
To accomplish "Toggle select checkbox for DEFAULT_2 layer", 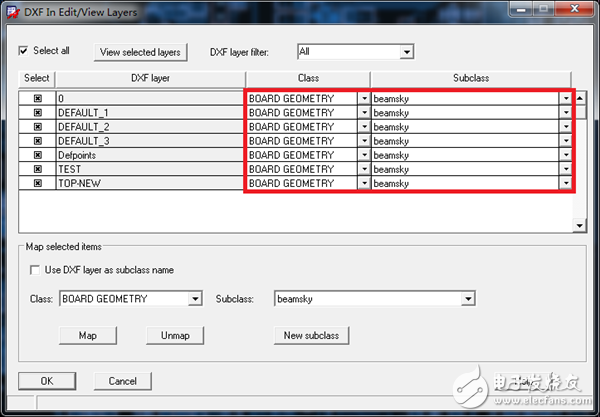I will (38, 127).
